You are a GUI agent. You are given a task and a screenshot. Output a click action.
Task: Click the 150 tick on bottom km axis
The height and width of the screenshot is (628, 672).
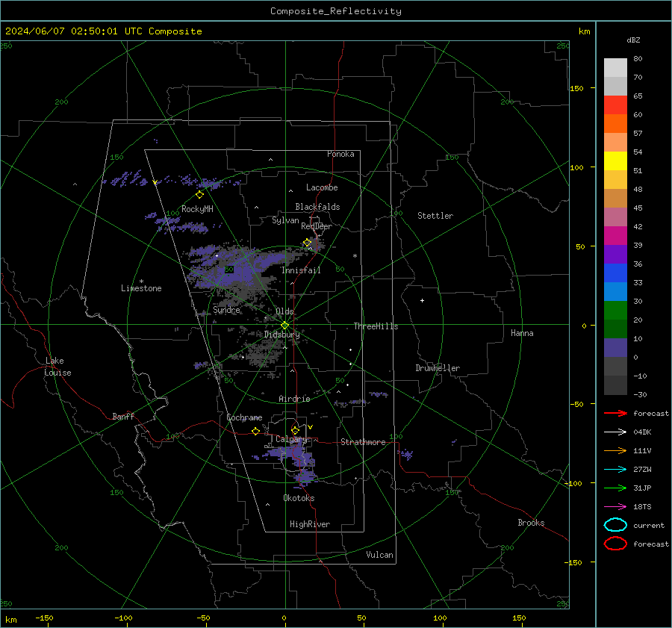pos(519,618)
